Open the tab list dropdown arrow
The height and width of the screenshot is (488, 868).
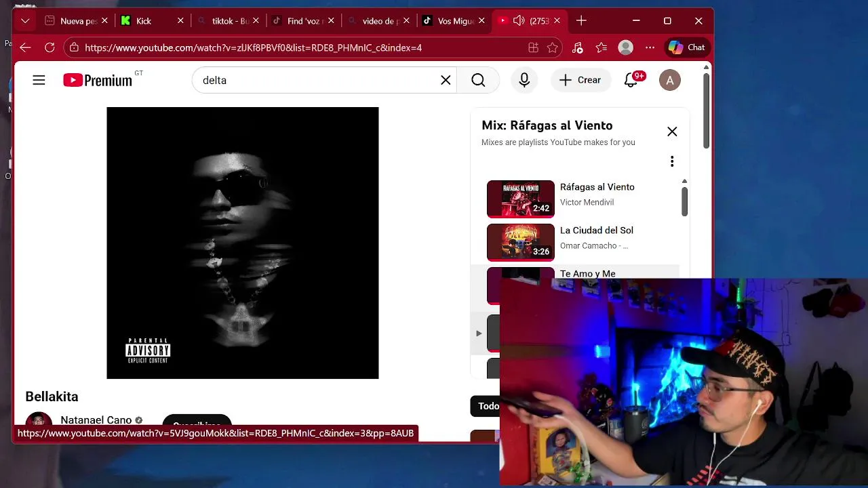click(25, 21)
